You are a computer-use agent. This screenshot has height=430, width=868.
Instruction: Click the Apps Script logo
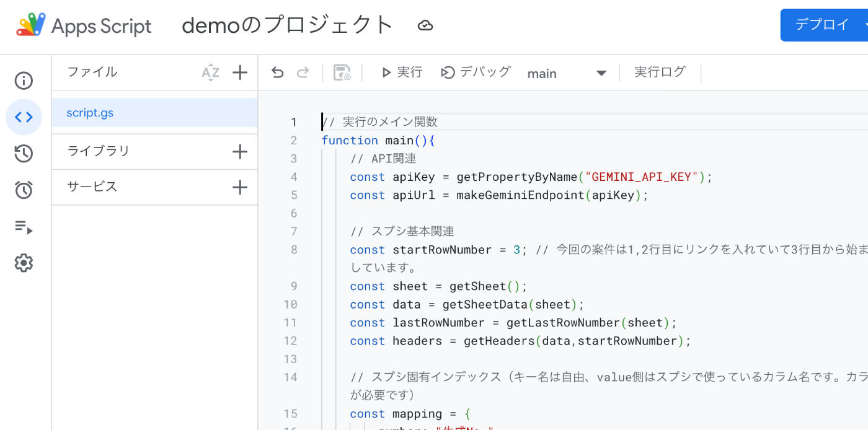coord(31,25)
